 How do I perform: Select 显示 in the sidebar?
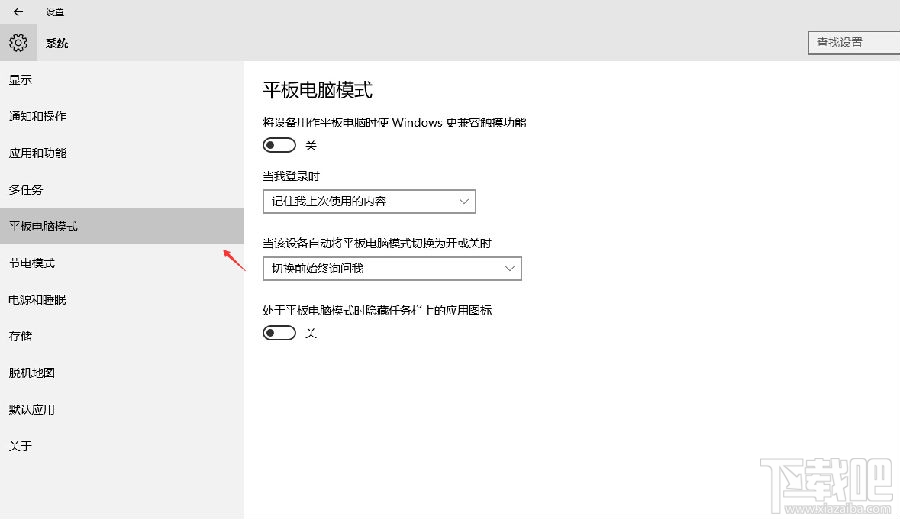pyautogui.click(x=122, y=80)
